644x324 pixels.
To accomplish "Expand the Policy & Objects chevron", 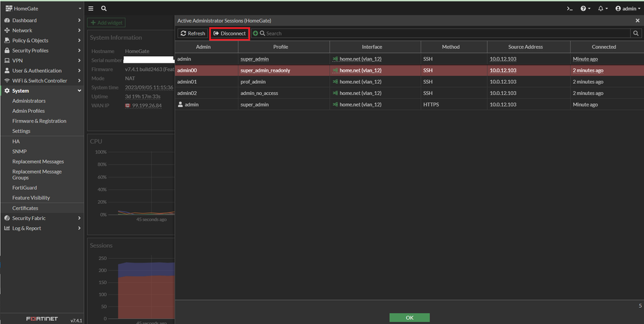I will (79, 40).
